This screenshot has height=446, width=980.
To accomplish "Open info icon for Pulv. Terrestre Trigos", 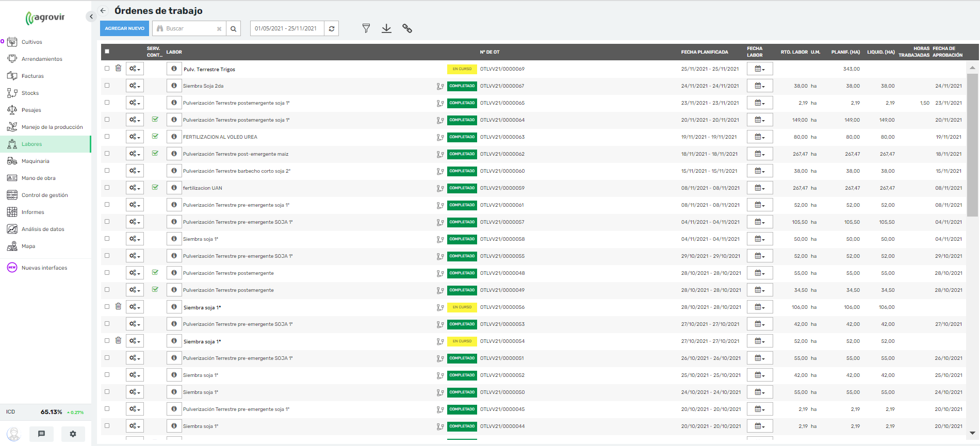I will [x=174, y=69].
